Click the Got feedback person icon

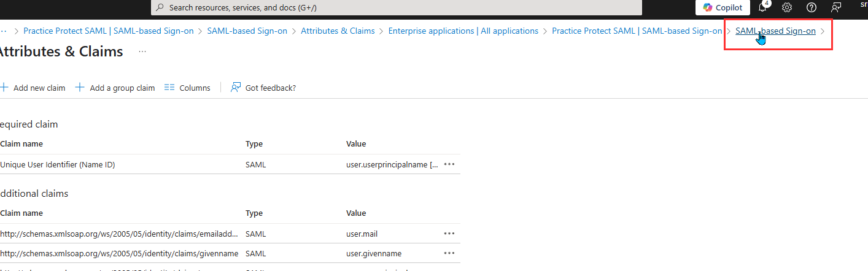(235, 88)
